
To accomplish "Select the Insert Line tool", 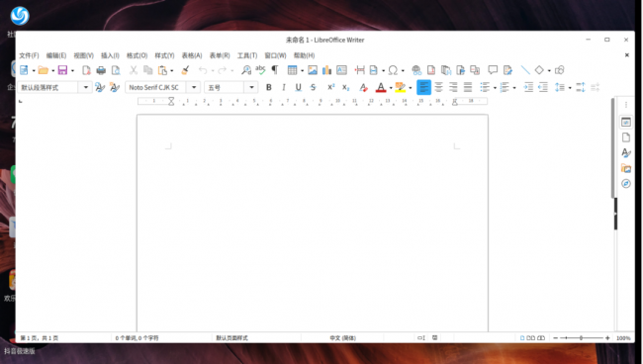I will (525, 70).
